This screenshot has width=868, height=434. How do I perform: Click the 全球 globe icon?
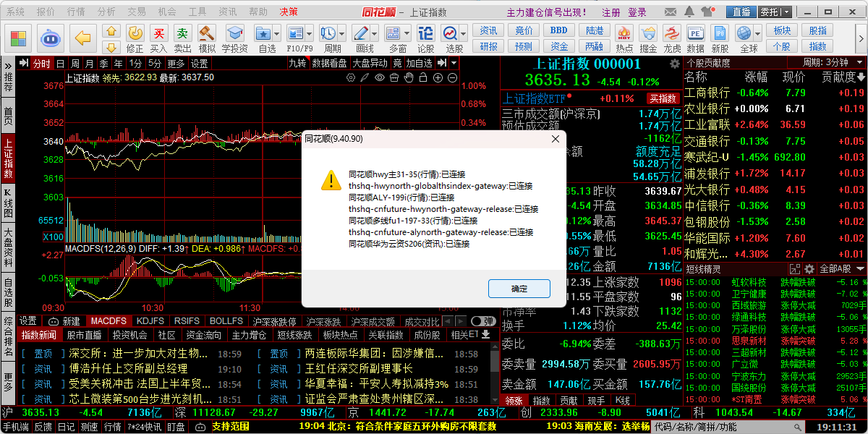744,33
